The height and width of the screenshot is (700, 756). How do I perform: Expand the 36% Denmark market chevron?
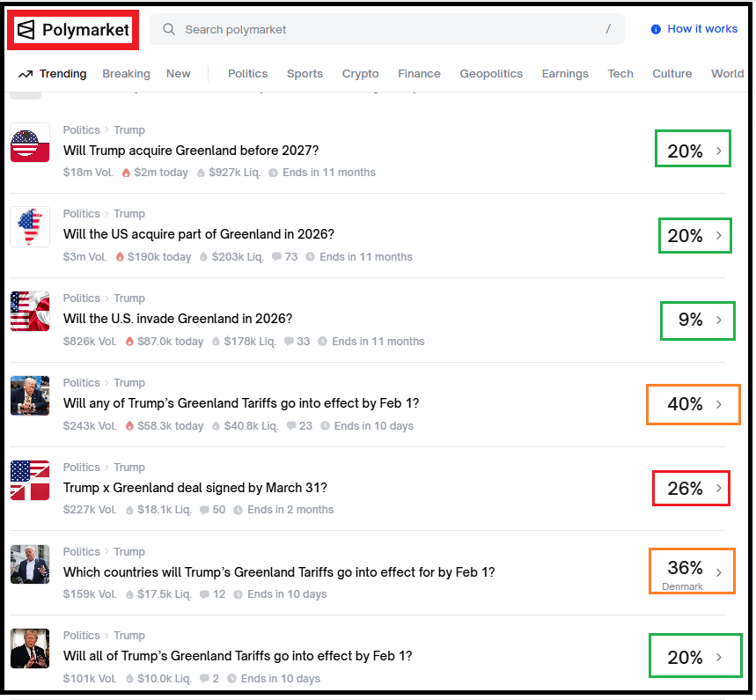click(x=719, y=573)
